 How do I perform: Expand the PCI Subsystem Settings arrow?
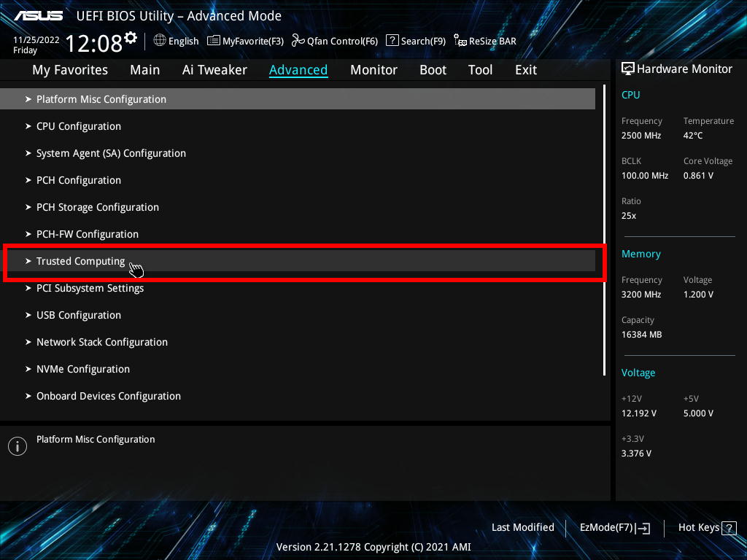point(28,288)
